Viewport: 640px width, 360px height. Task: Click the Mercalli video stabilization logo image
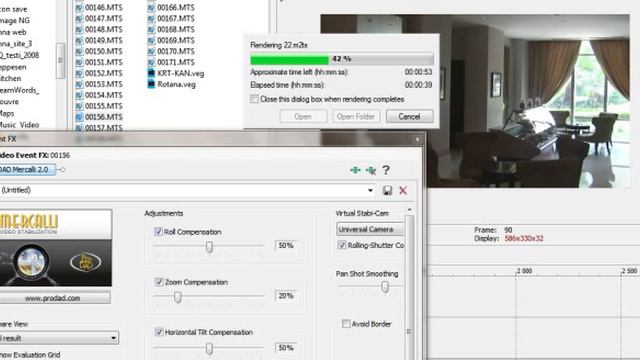[56, 248]
